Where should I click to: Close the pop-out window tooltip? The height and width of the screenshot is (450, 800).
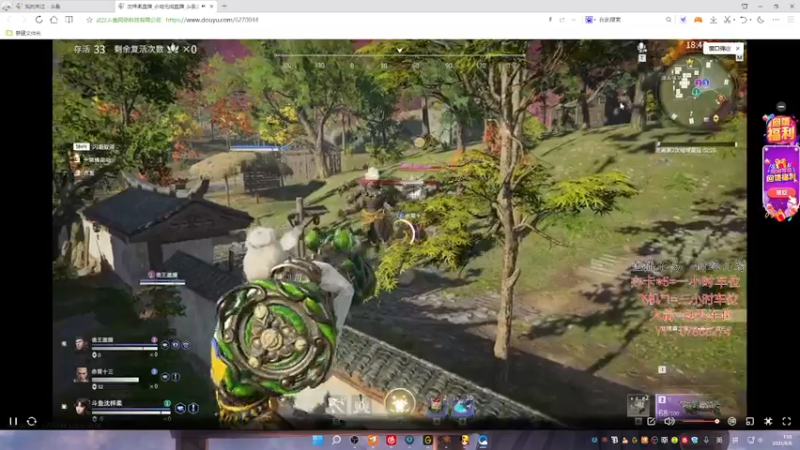click(x=738, y=48)
